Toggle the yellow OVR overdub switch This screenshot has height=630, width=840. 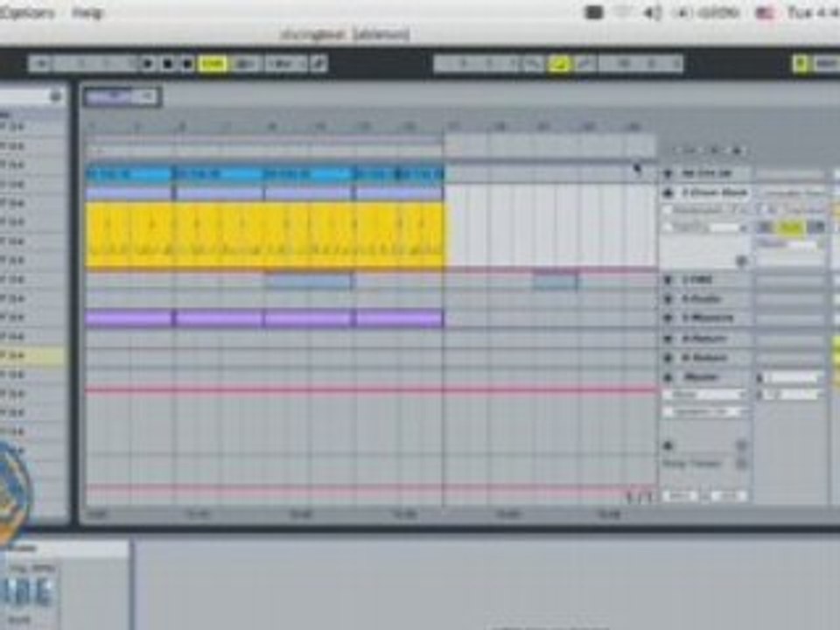point(213,64)
